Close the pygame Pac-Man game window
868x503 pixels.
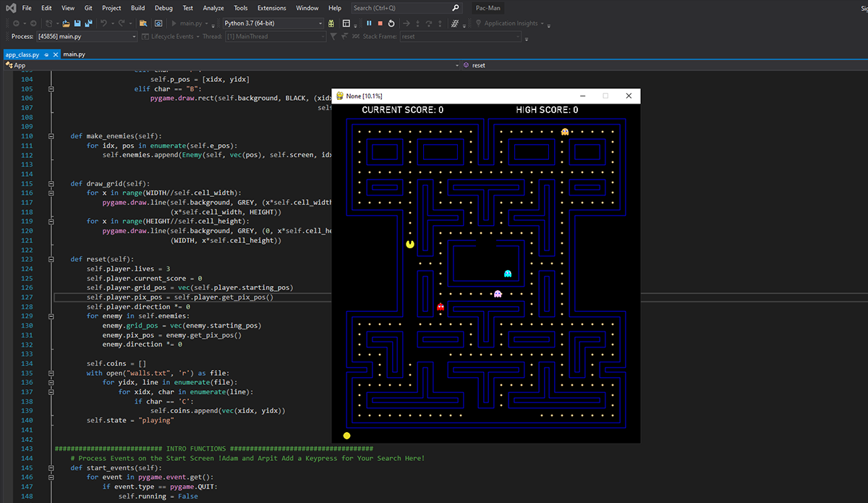pos(629,96)
